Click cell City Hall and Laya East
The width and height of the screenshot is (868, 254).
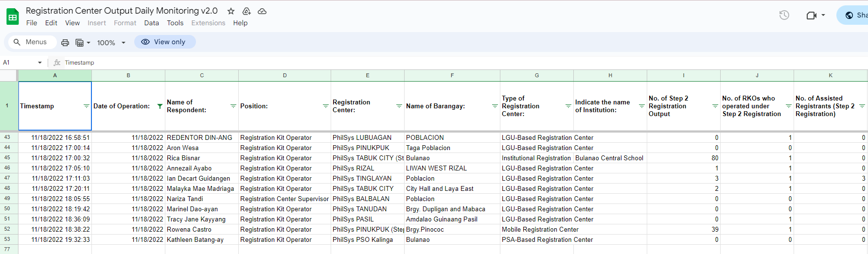(x=452, y=188)
